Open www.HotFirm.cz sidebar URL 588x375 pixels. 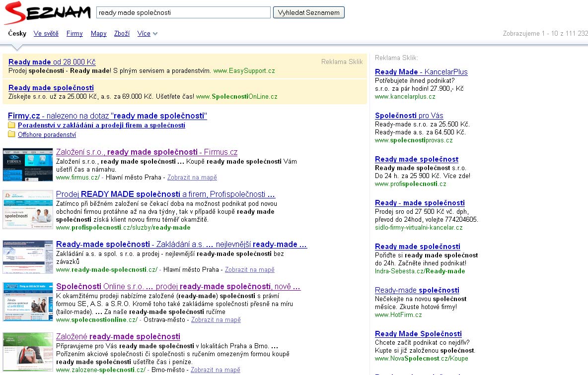tap(398, 315)
